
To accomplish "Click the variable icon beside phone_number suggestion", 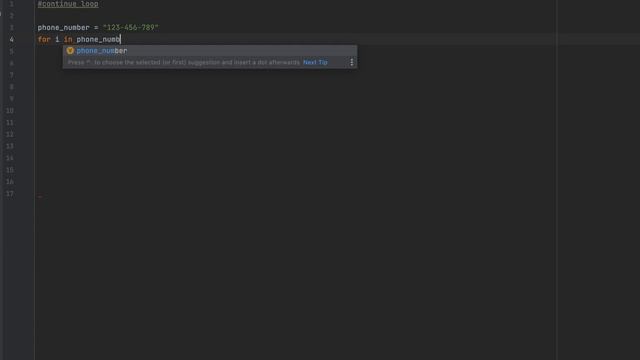I will [x=70, y=51].
